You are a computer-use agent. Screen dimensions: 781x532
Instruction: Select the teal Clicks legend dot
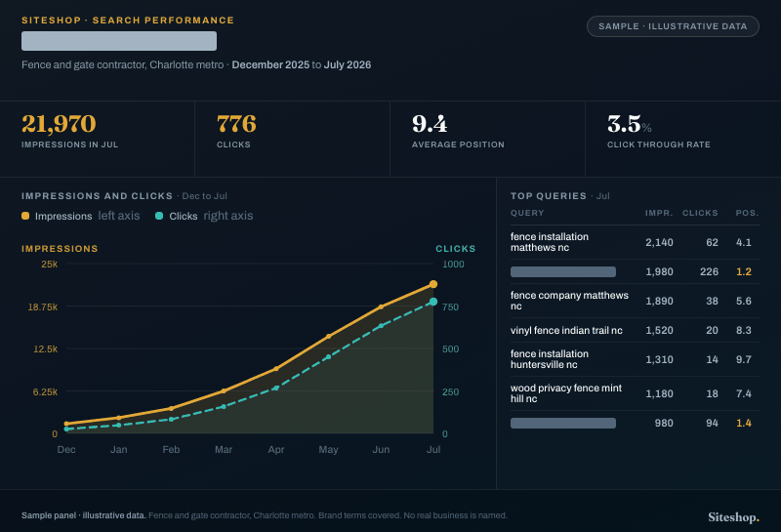coord(159,216)
